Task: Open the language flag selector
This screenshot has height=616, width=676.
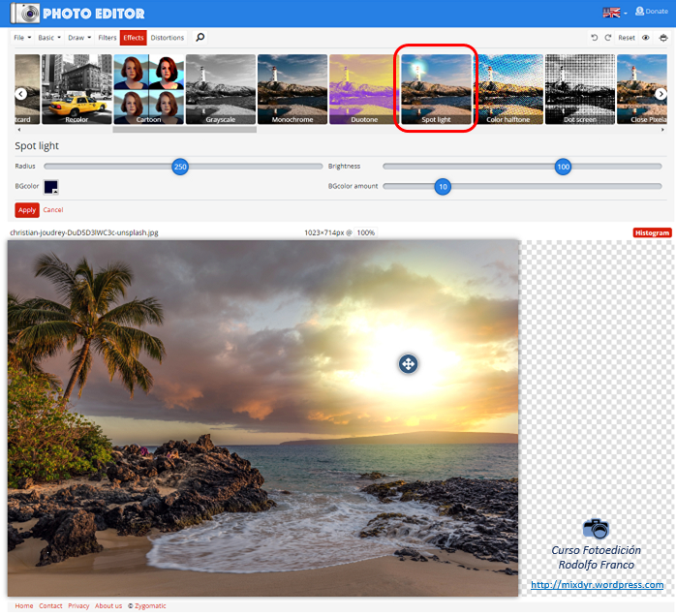Action: 614,13
